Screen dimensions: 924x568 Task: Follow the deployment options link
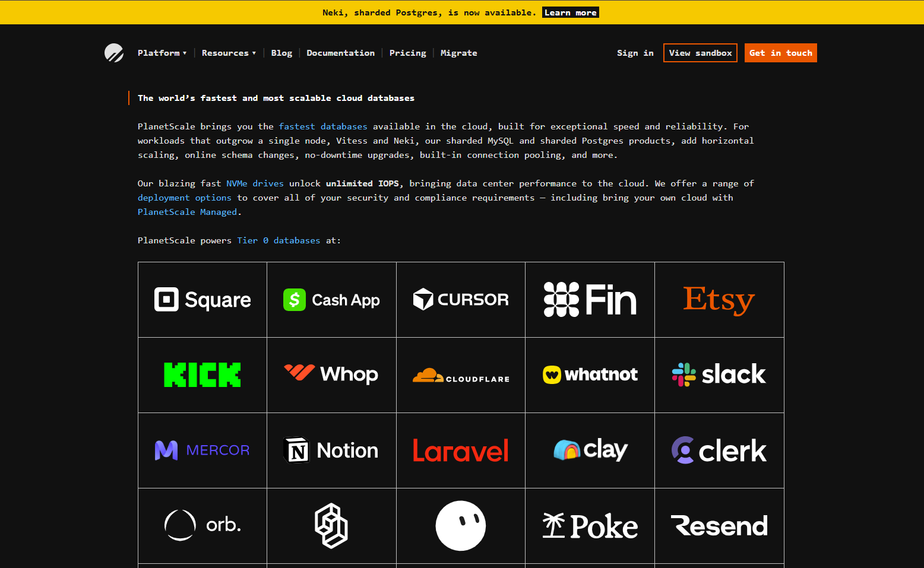185,198
